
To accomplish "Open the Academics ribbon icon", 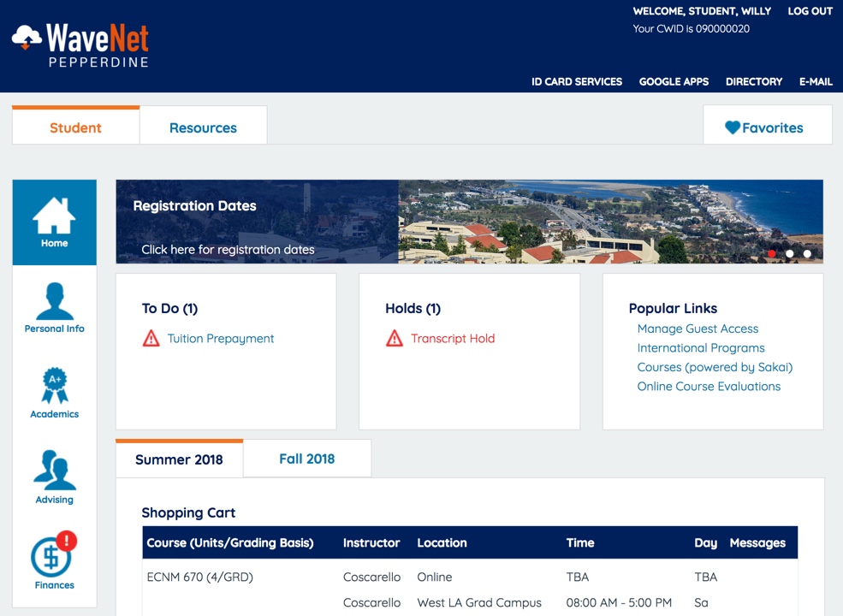I will click(x=54, y=386).
